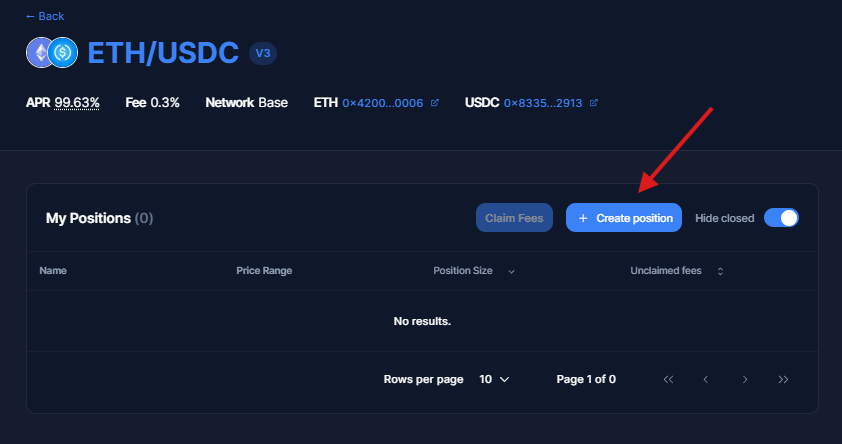Image resolution: width=842 pixels, height=444 pixels.
Task: Click the V3 version badge
Action: (263, 53)
